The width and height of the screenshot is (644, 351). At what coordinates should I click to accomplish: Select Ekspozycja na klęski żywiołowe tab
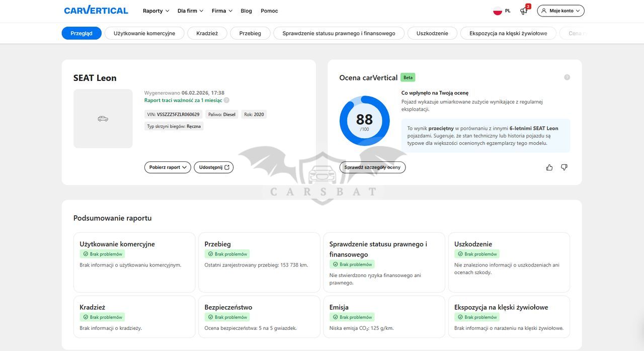tap(508, 33)
